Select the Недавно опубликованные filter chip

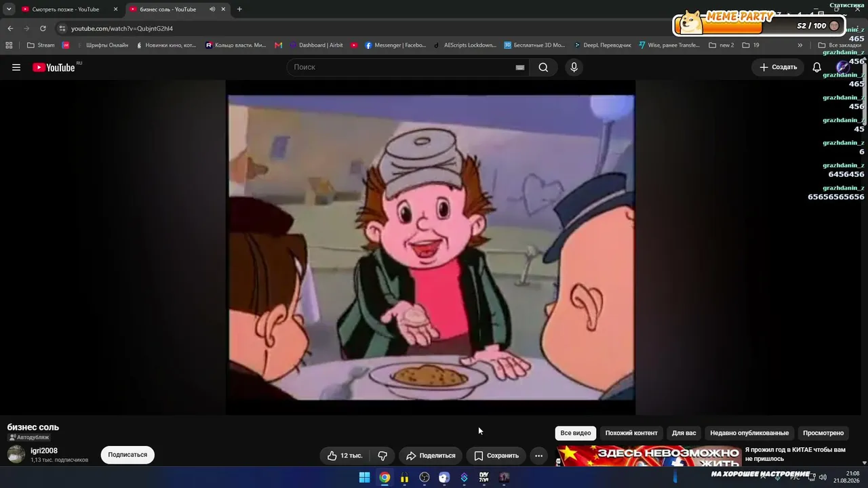[x=749, y=433]
